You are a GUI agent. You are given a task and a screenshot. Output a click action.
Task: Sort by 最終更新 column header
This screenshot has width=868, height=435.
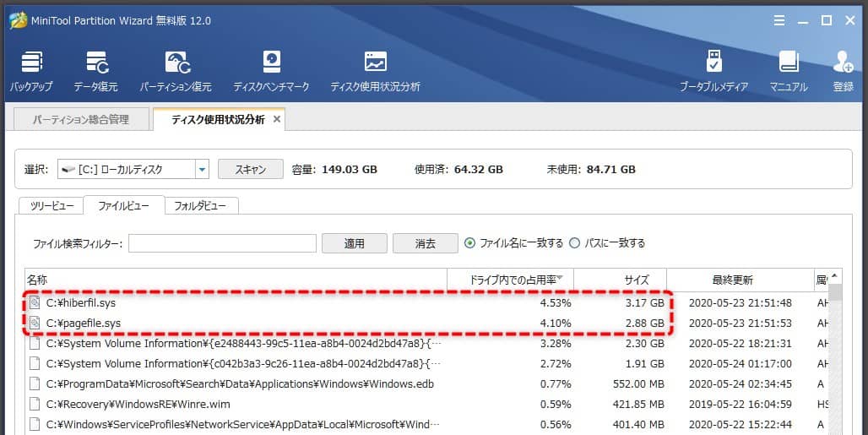741,280
